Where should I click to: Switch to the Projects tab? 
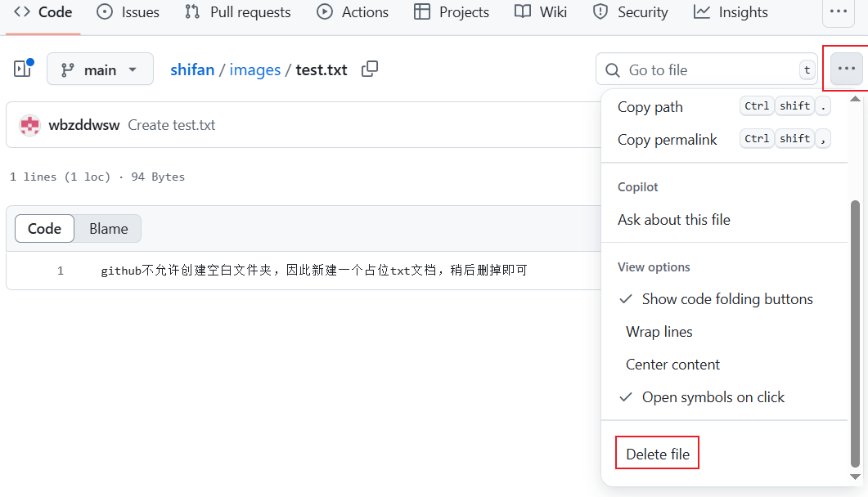pyautogui.click(x=452, y=12)
